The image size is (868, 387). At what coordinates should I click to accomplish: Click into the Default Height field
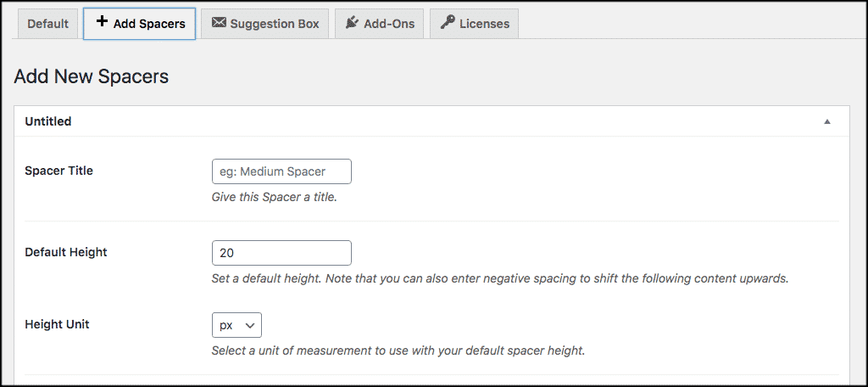click(x=281, y=253)
